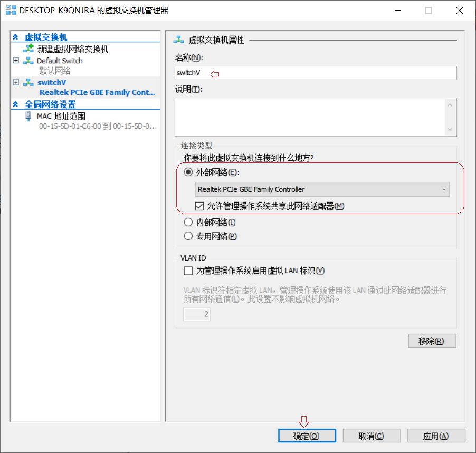Click the 全局网络设置 section header
Image resolution: width=476 pixels, height=453 pixels.
tap(50, 104)
